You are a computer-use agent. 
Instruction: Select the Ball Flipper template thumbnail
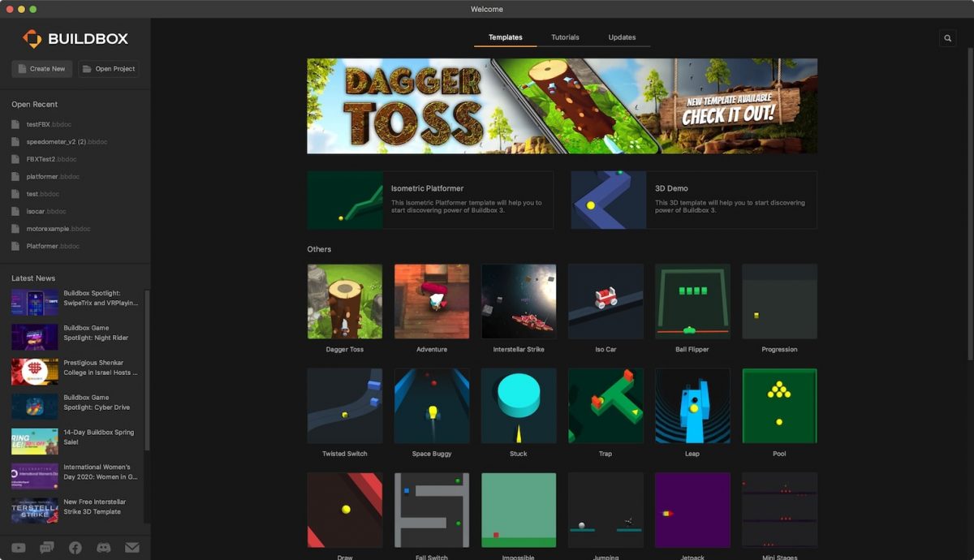tap(692, 300)
